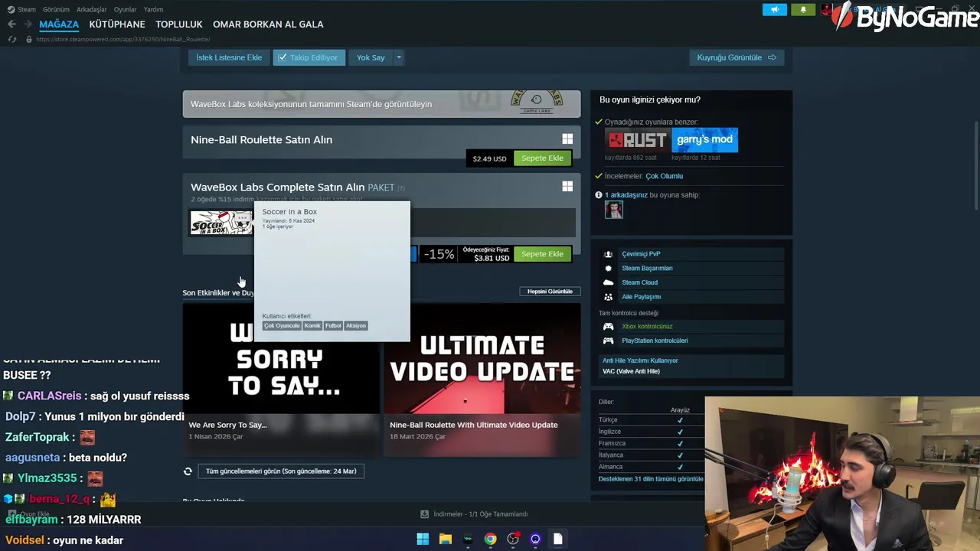Open the Windows Start menu
980x551 pixels.
coord(423,540)
